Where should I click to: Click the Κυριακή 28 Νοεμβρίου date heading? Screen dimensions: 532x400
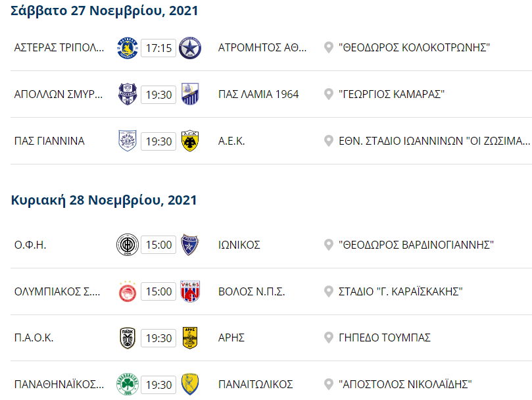[104, 200]
